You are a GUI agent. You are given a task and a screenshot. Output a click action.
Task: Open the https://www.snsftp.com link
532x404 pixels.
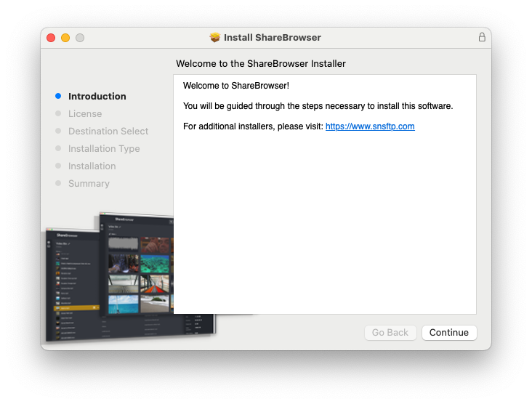pyautogui.click(x=370, y=126)
